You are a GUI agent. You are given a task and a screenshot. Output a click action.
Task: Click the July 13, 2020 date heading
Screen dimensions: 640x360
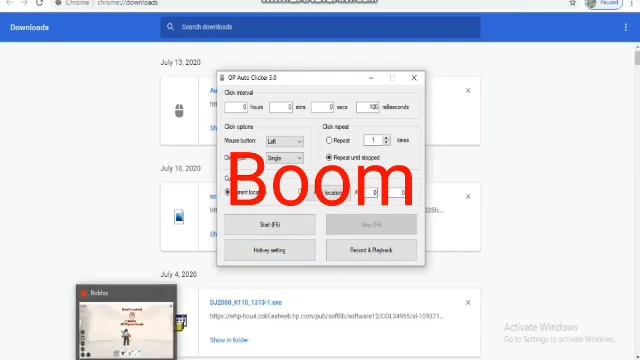click(x=180, y=62)
